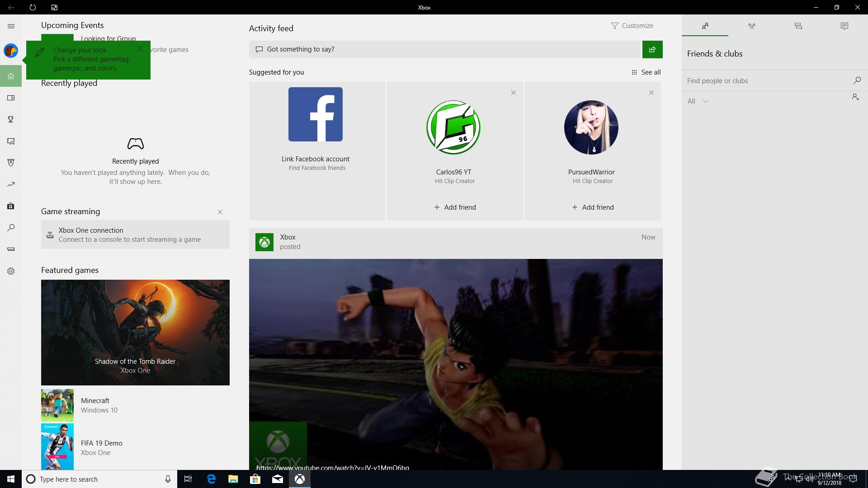Click Got something to say field
The width and height of the screenshot is (868, 488).
click(445, 49)
